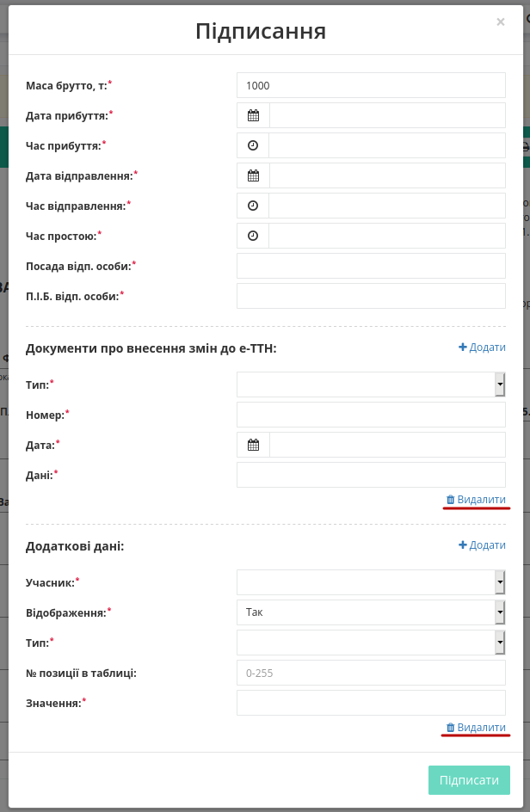This screenshot has width=530, height=812.
Task: Click clock icon for Час відправлення
Action: 253,206
